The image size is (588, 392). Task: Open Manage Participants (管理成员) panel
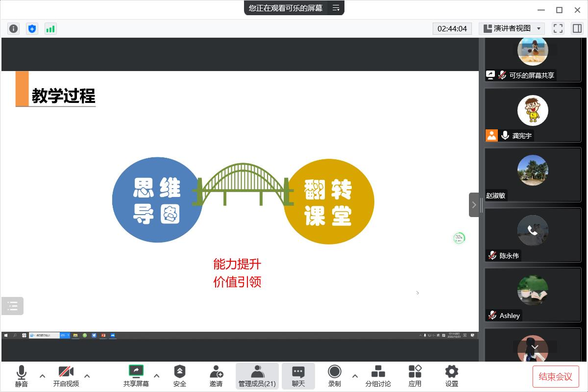click(257, 376)
